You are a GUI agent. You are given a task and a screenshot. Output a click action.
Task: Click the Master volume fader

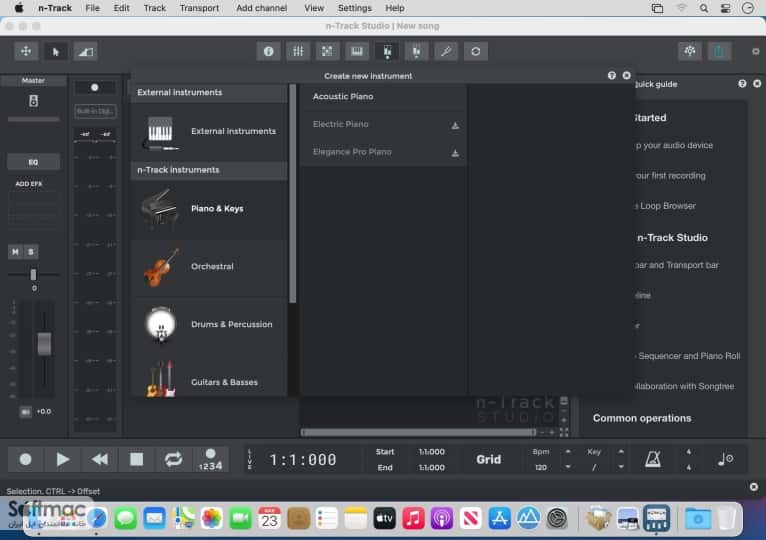(44, 344)
